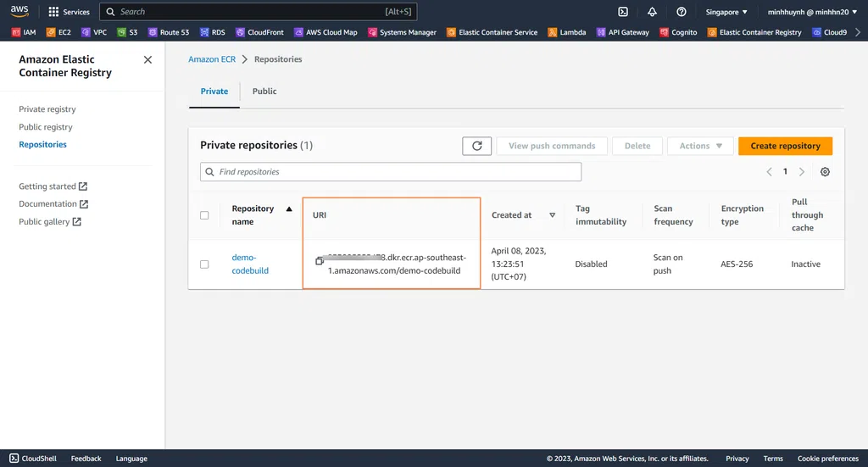Refresh the private repositories list
The width and height of the screenshot is (868, 467).
476,146
